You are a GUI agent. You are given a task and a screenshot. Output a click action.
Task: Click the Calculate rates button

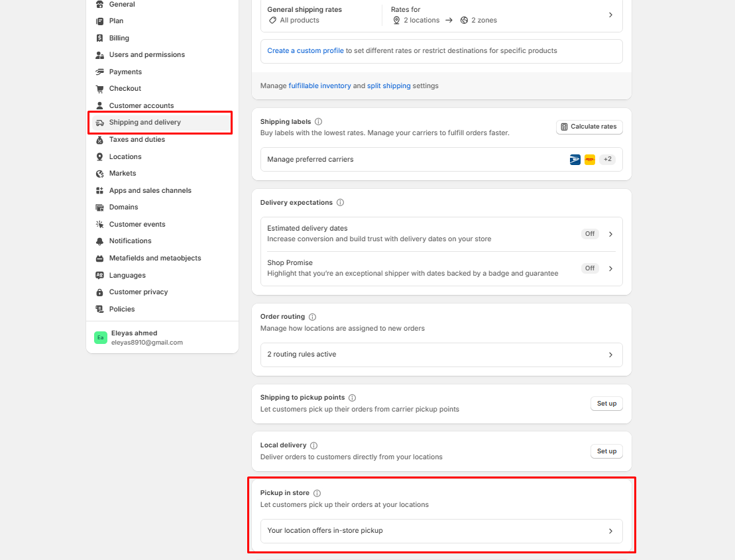coord(589,127)
